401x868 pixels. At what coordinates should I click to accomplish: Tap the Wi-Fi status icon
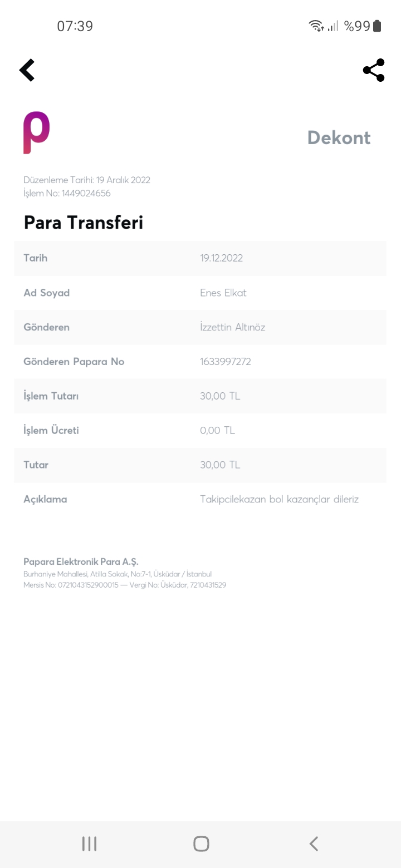316,26
